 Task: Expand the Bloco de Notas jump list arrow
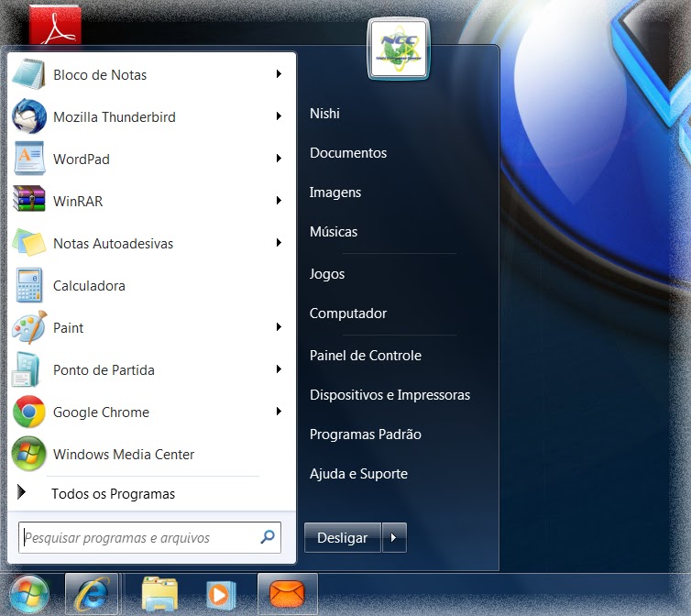279,74
